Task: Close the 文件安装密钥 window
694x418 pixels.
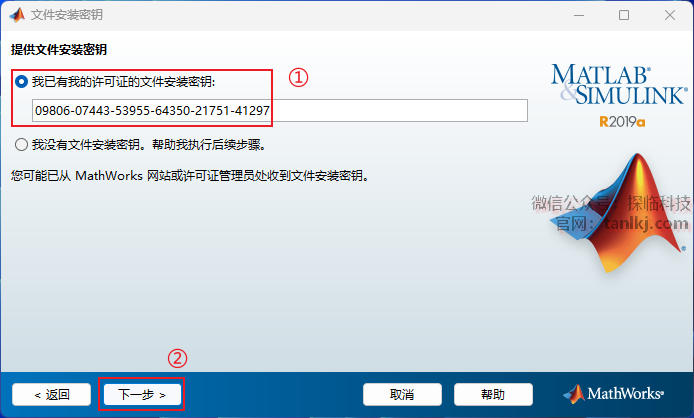Action: point(670,15)
